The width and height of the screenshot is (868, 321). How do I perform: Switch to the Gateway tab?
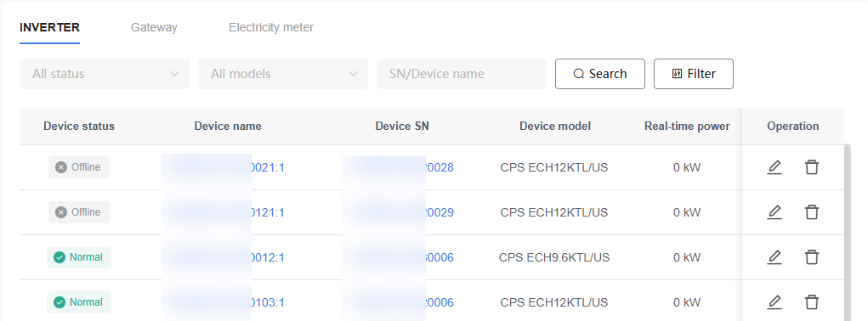pos(154,27)
